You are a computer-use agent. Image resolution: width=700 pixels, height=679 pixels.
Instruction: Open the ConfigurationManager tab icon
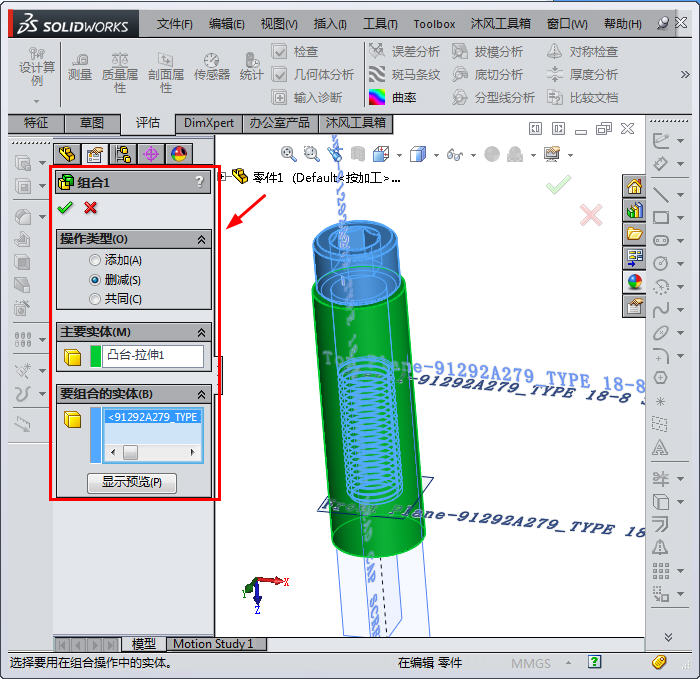[123, 154]
